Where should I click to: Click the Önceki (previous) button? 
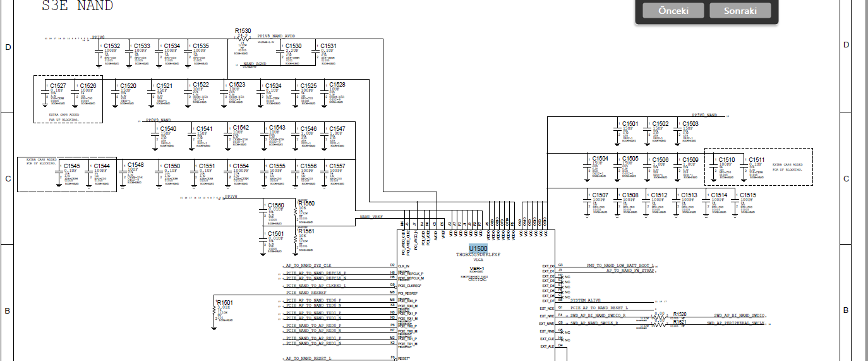pos(673,11)
